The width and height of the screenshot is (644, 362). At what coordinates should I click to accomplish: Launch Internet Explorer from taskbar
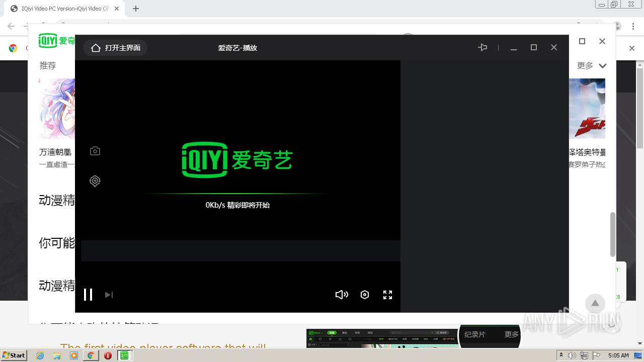coord(40,355)
